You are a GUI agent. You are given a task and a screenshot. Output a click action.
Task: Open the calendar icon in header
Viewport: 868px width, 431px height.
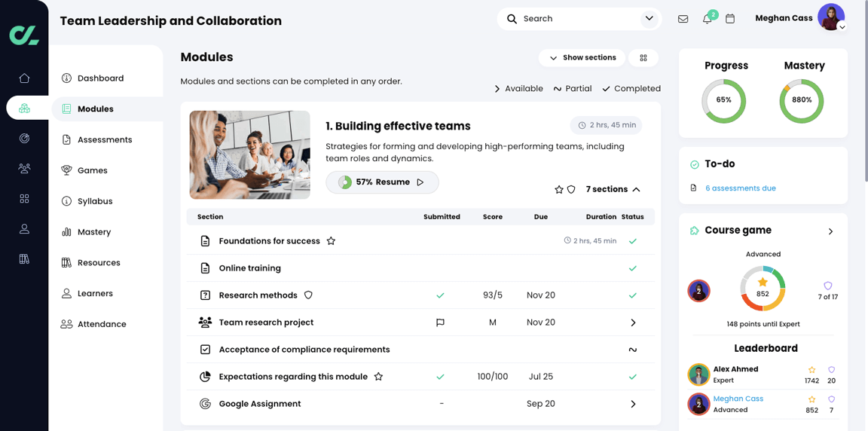click(x=730, y=19)
